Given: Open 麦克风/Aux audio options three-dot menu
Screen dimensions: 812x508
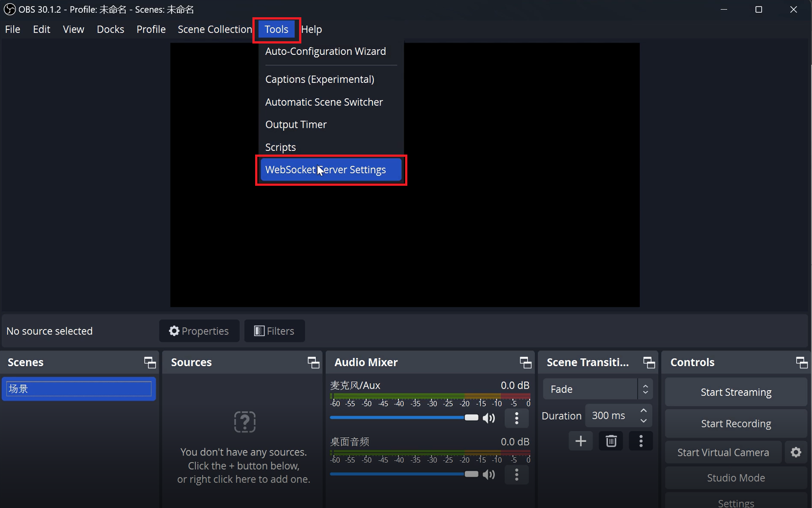Looking at the screenshot, I should 517,418.
